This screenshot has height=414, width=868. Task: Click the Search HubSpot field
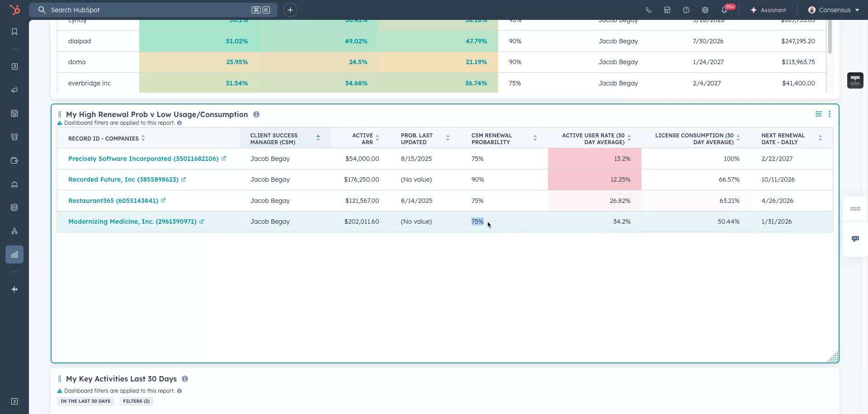tap(154, 9)
